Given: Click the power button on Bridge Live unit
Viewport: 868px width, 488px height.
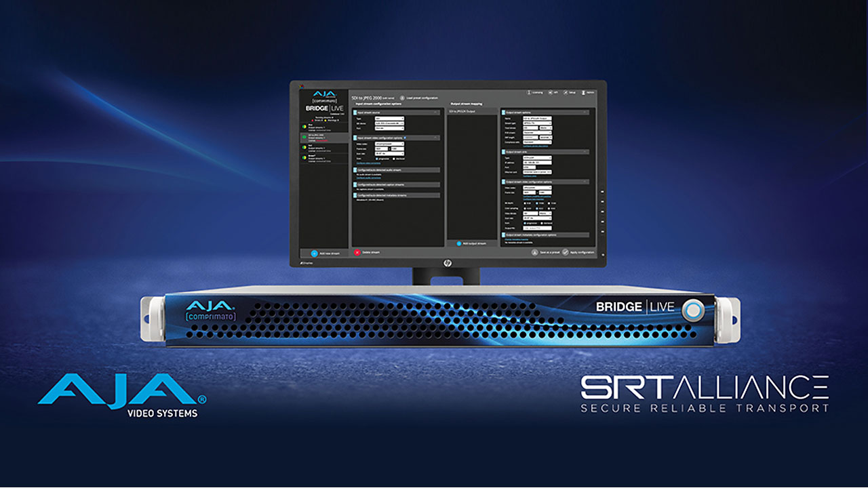Looking at the screenshot, I should coord(693,310).
